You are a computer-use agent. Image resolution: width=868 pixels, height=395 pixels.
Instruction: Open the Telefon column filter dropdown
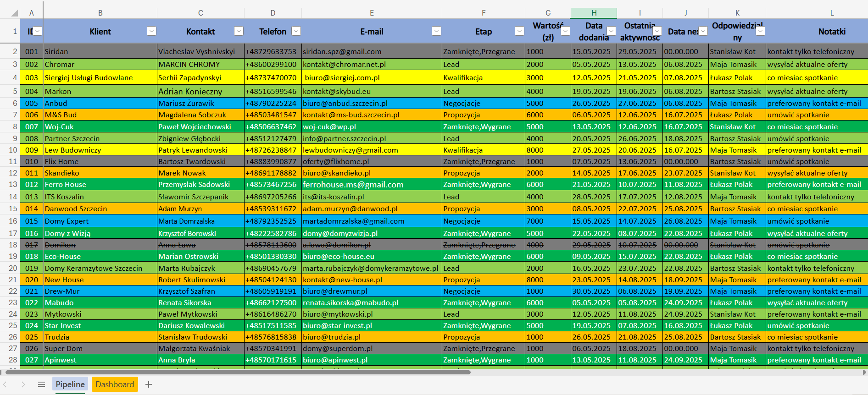coord(296,31)
